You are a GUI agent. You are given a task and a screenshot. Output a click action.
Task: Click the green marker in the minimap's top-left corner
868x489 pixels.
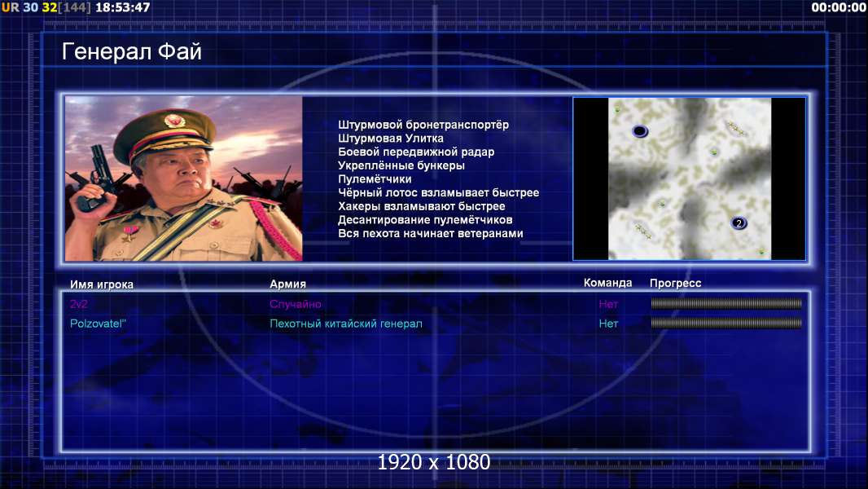(x=618, y=110)
